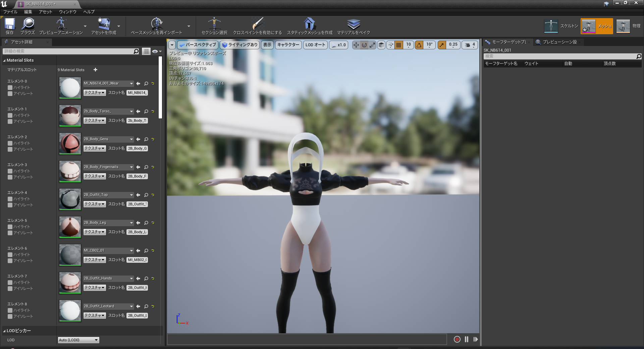Use selected asset arrow for 2B_Outfit_Hands
644x349 pixels.
click(138, 279)
